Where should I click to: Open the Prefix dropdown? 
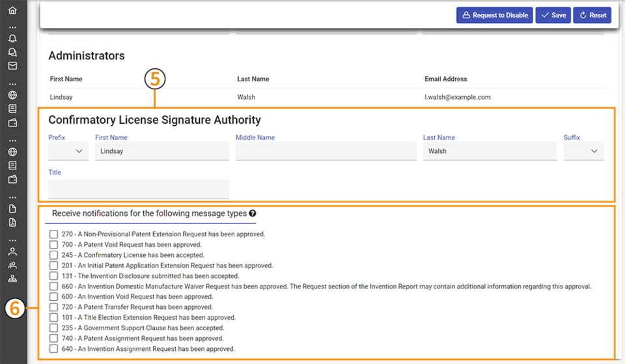68,151
